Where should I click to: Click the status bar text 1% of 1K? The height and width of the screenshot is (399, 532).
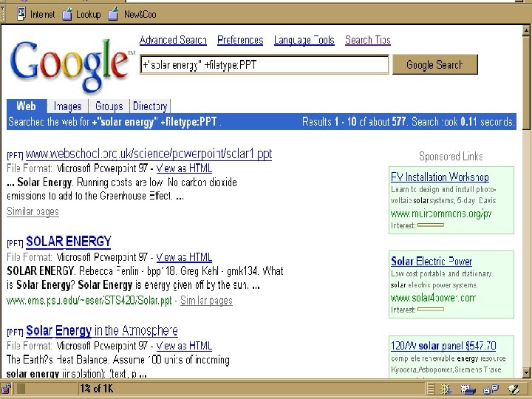96,389
